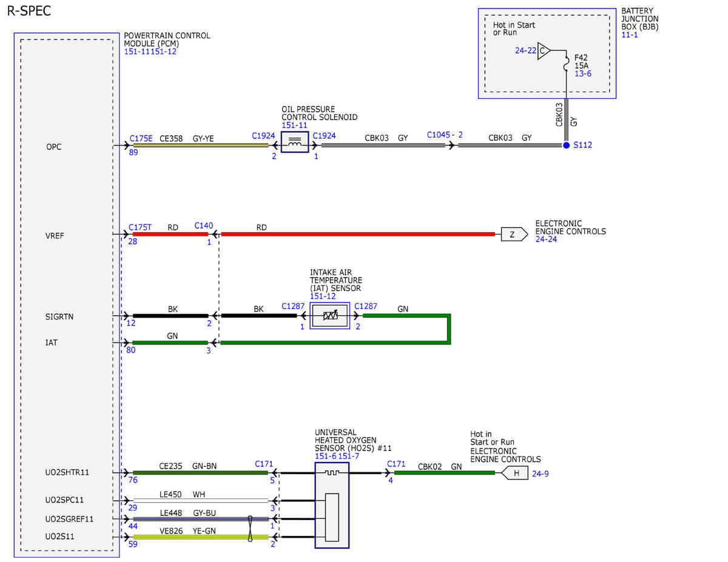Select the S112 splice dot
This screenshot has height=562, width=728.
pos(566,146)
